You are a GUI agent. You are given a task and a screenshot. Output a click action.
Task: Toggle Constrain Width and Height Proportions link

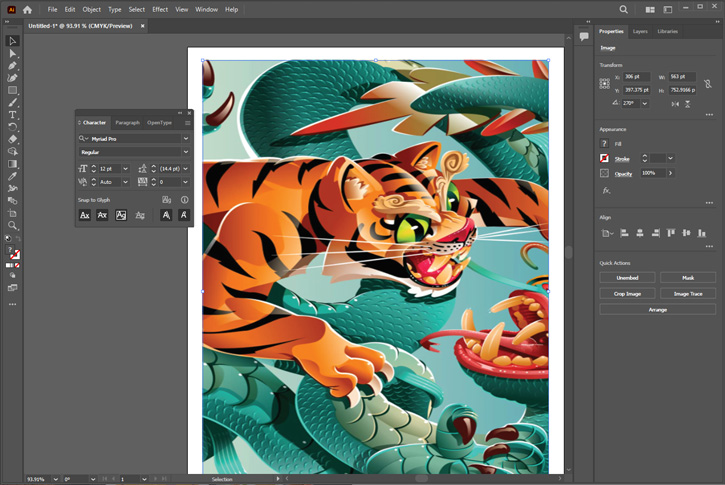tap(707, 84)
